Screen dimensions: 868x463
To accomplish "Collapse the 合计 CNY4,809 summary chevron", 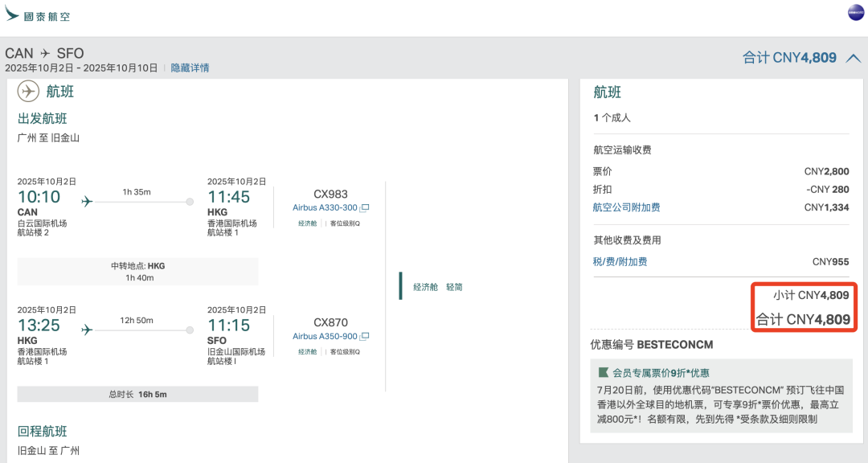I will [856, 58].
